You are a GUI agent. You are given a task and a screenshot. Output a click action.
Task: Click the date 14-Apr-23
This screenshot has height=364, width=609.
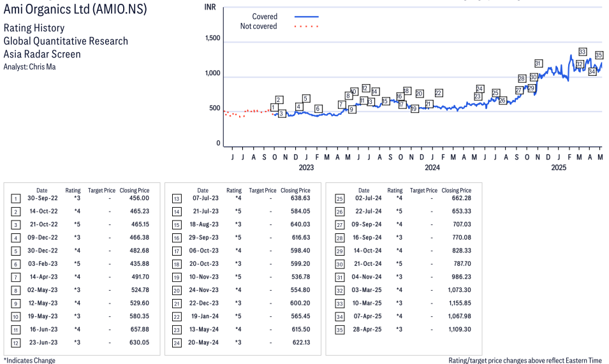(x=43, y=277)
